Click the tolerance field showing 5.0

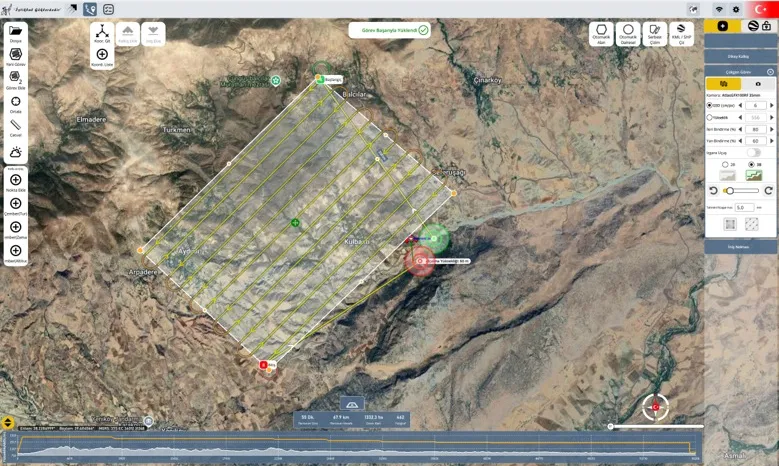[744, 207]
